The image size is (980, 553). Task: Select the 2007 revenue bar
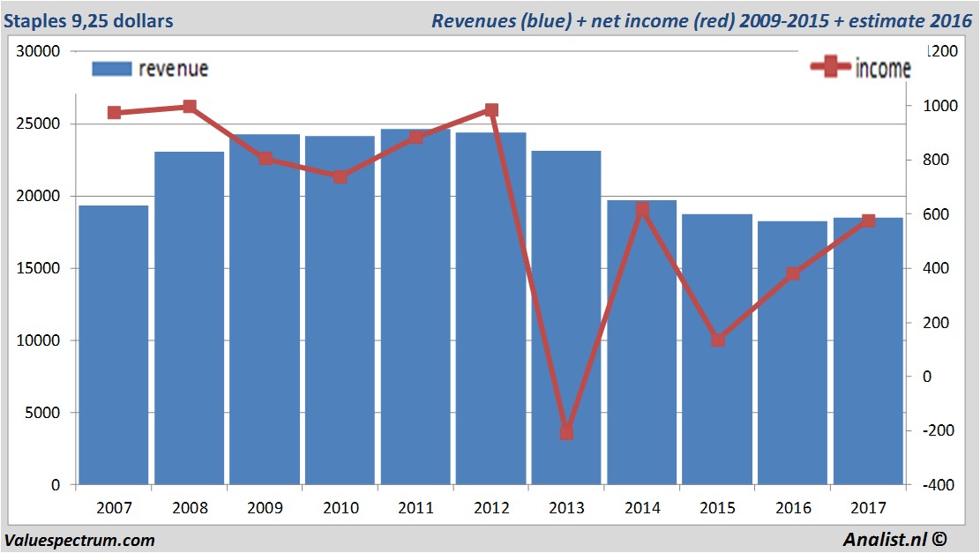(x=114, y=345)
